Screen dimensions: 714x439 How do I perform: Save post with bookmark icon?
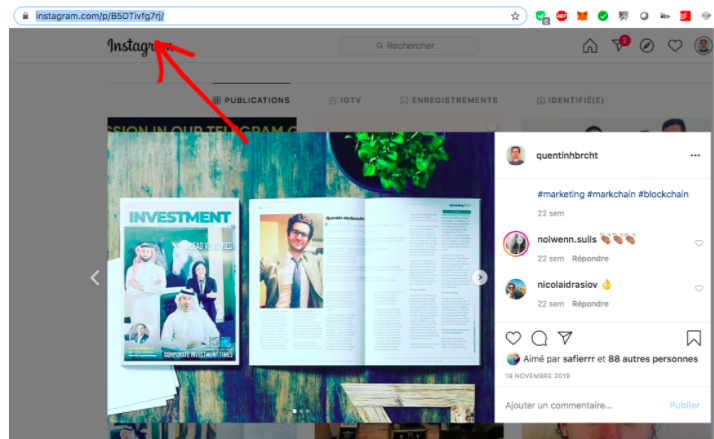point(694,338)
